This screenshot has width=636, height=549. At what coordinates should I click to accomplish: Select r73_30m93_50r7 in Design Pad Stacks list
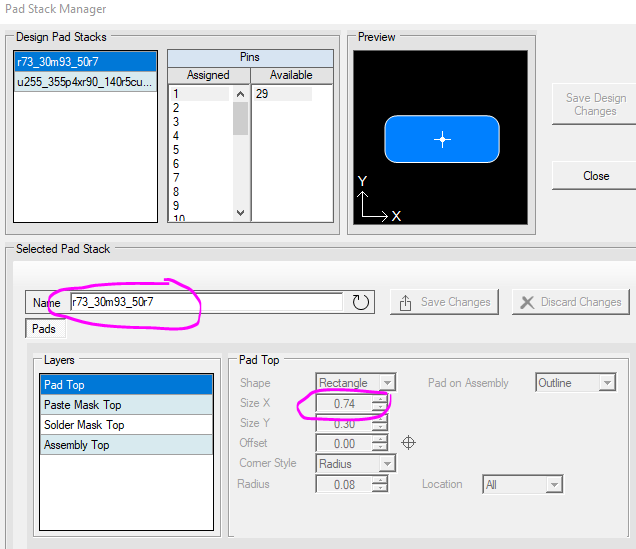click(85, 61)
